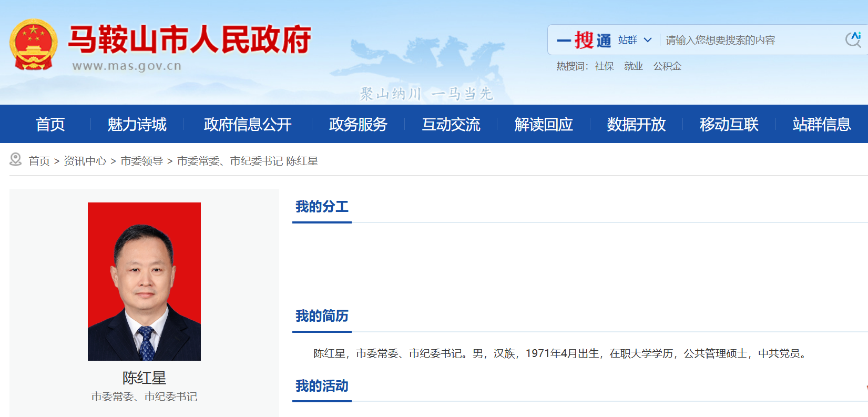Open the 首页 navigation menu item
The height and width of the screenshot is (417, 868).
[50, 124]
